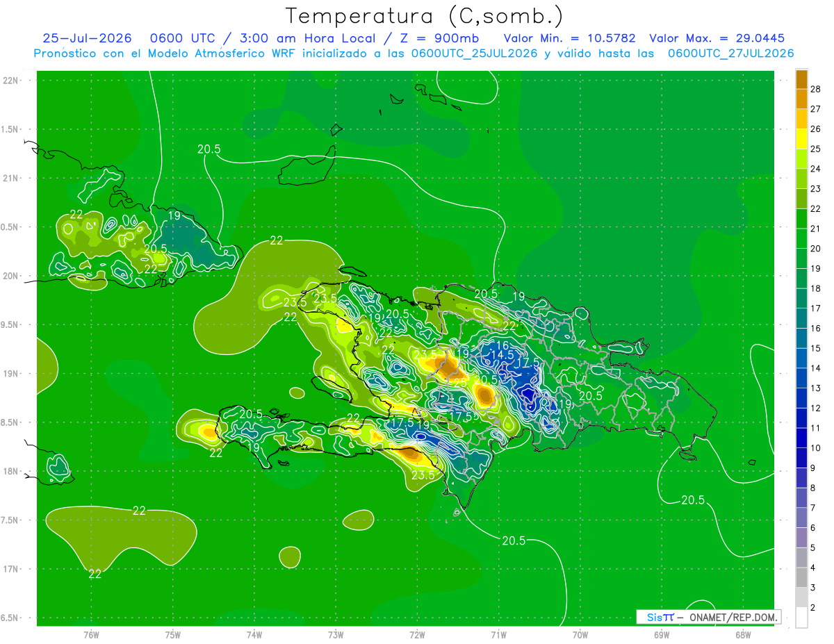
Task: Click '0600UTC_27JUL2026' in the forecast line
Action: (x=730, y=53)
